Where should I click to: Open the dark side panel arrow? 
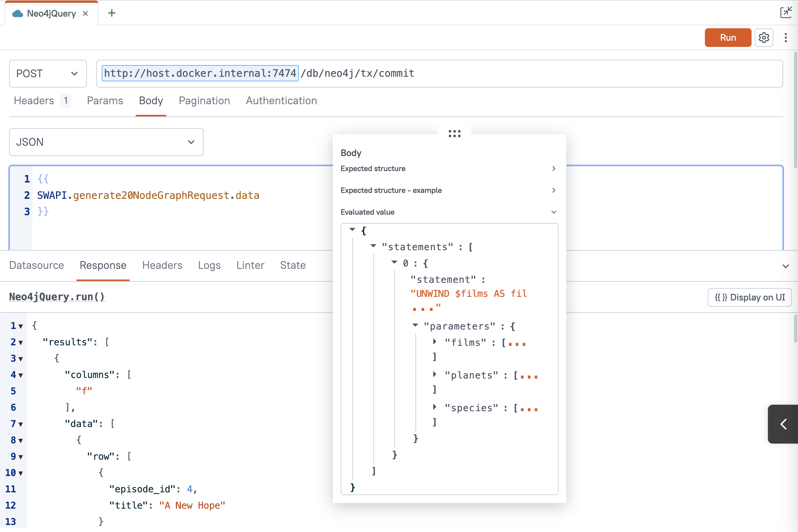(x=783, y=424)
